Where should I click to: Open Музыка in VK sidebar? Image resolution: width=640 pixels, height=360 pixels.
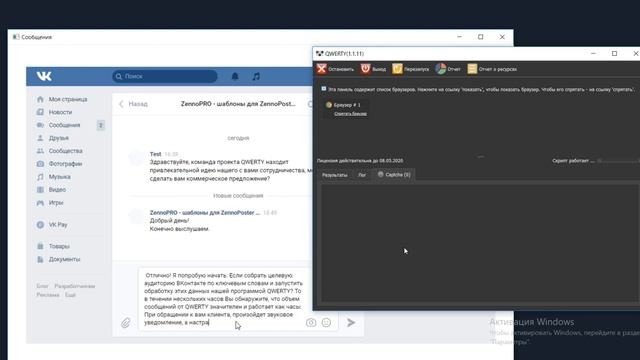pos(60,177)
